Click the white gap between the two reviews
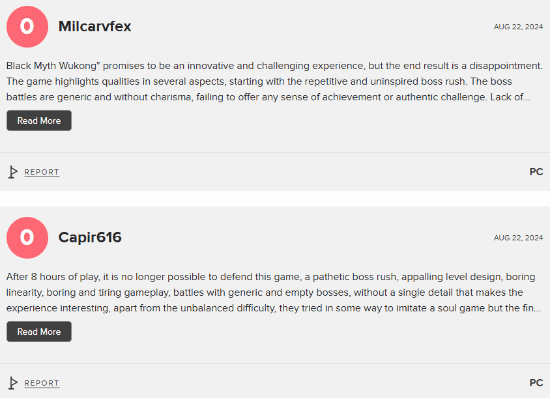The width and height of the screenshot is (550, 398). (x=275, y=199)
